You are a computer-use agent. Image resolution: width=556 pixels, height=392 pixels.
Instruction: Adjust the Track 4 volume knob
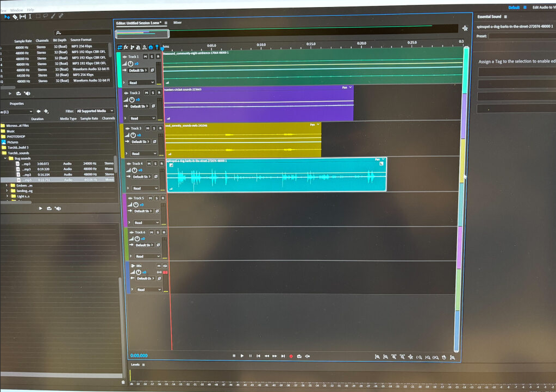(x=134, y=170)
